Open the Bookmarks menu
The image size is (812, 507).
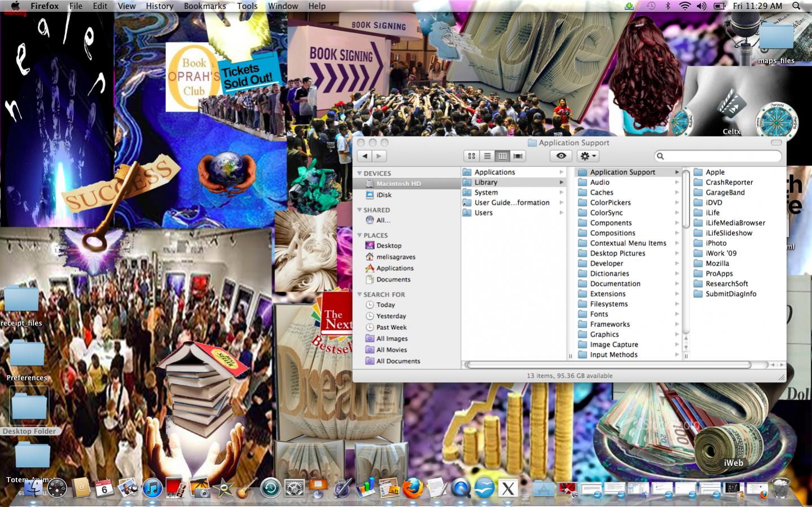click(205, 6)
